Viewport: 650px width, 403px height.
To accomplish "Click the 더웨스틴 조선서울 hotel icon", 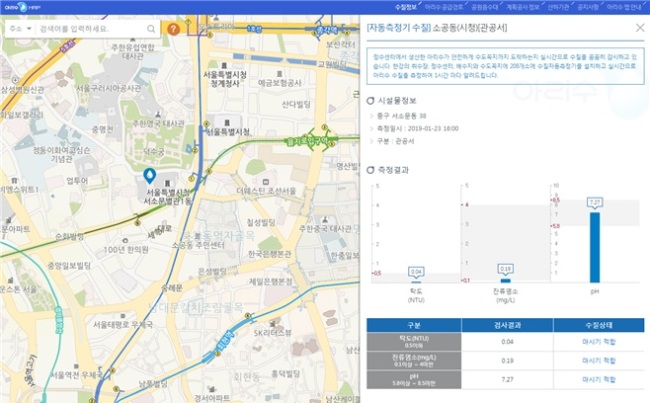I will [x=266, y=182].
